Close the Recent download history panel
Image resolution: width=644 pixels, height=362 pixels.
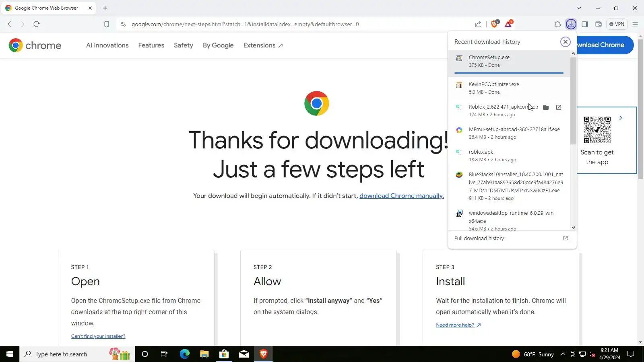point(566,42)
